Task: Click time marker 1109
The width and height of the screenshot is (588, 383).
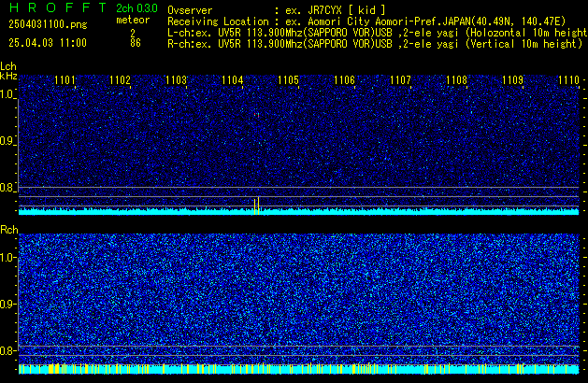Action: coord(512,80)
